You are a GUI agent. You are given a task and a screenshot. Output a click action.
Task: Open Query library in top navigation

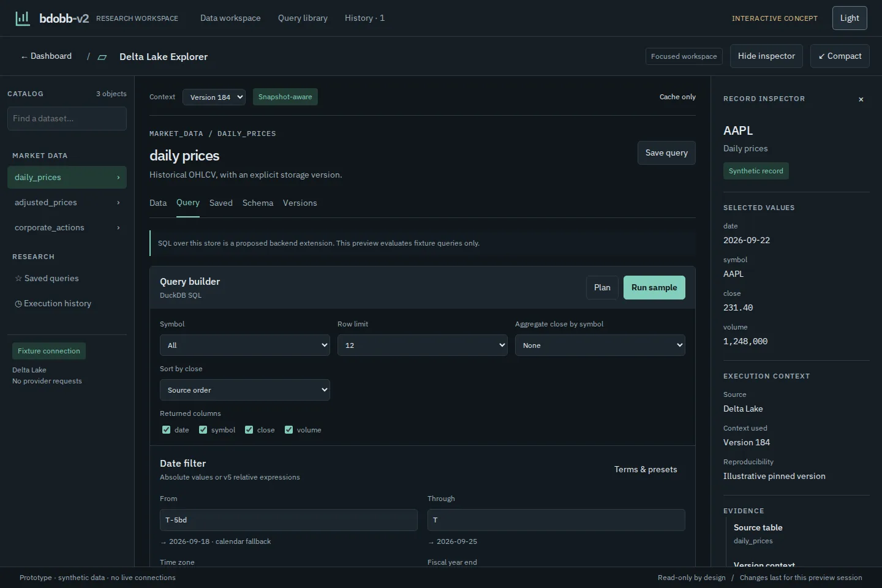(303, 18)
